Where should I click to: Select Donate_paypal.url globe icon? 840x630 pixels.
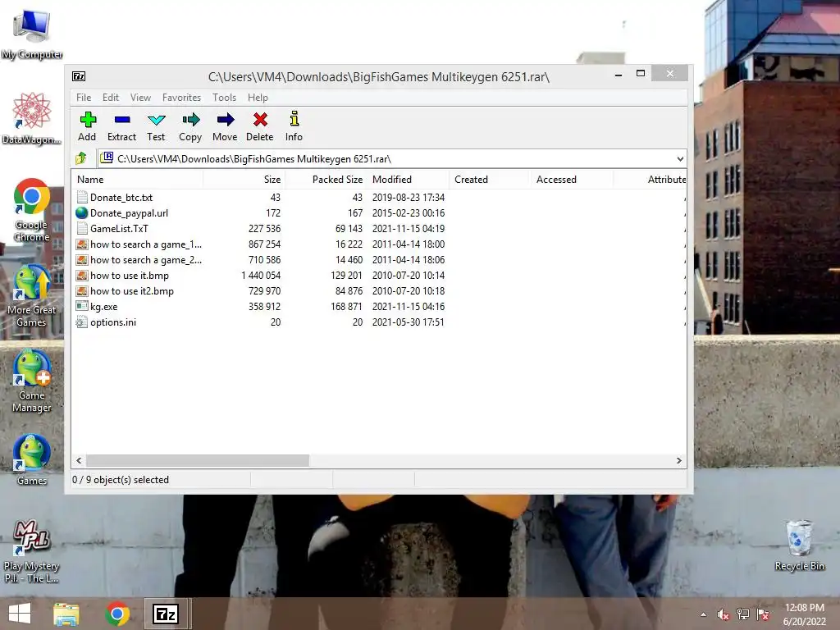click(x=81, y=212)
